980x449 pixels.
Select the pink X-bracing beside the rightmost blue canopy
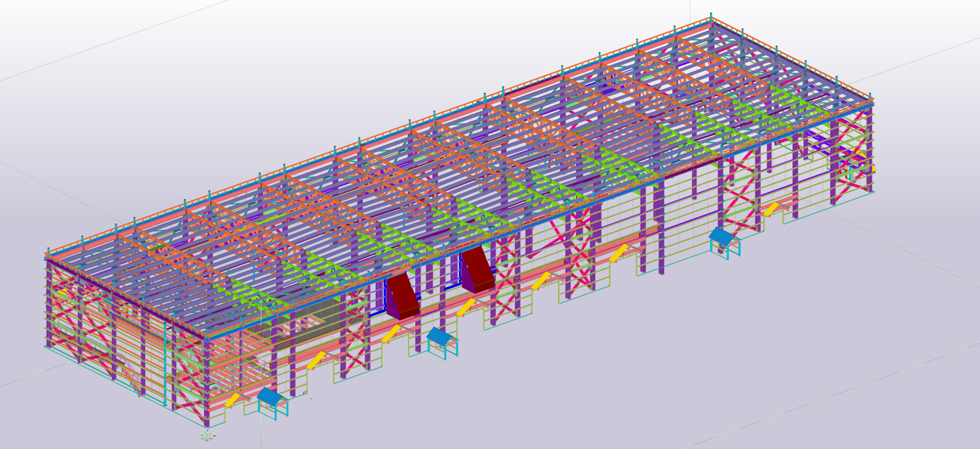740,189
